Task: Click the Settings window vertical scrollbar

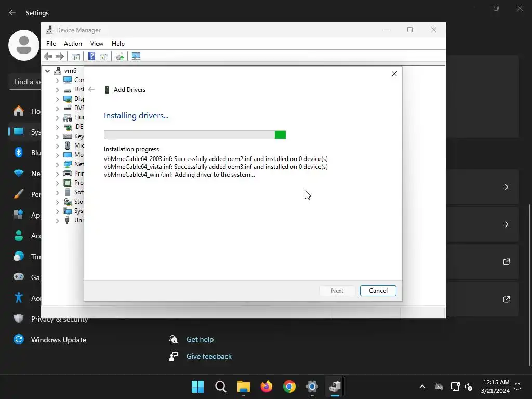Action: [x=529, y=285]
